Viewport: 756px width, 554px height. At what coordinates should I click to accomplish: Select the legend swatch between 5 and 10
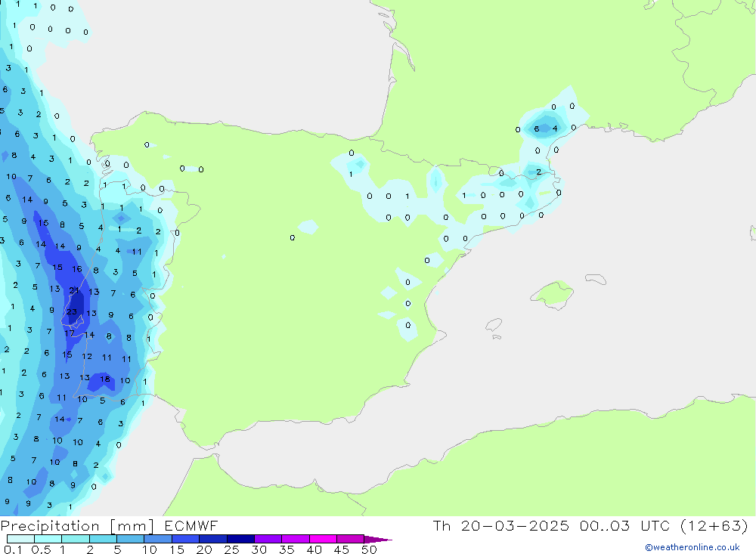click(131, 539)
